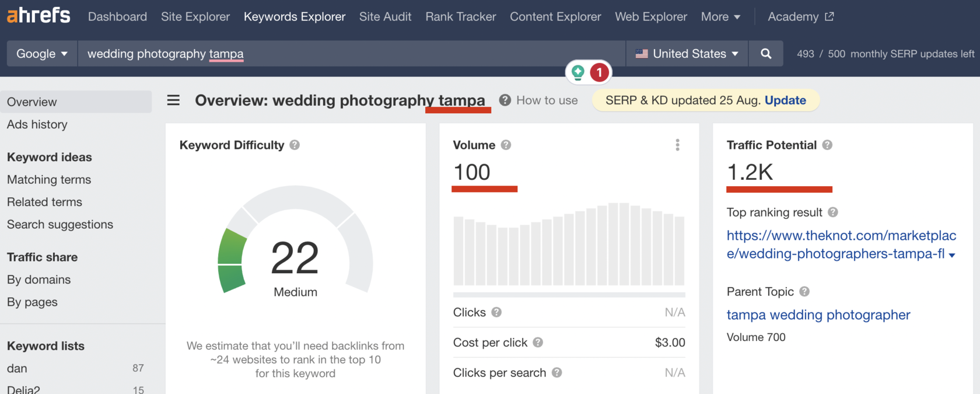Click the Cost per click help icon

click(538, 343)
